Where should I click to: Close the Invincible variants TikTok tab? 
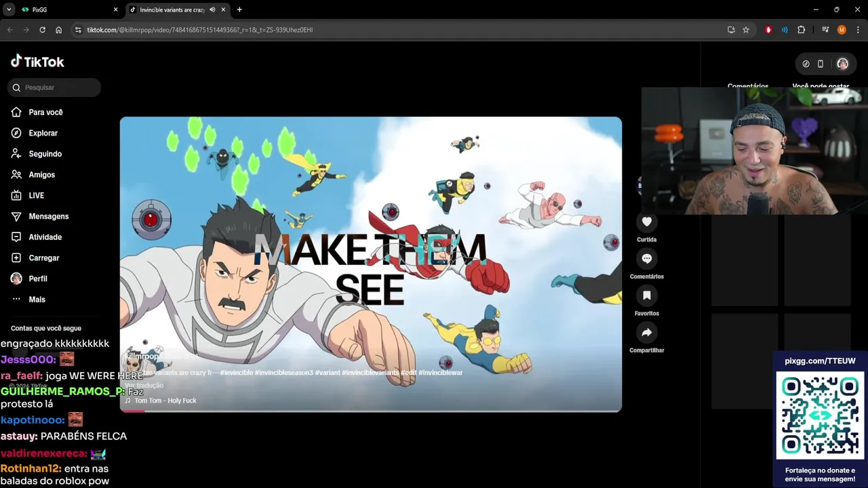[223, 9]
